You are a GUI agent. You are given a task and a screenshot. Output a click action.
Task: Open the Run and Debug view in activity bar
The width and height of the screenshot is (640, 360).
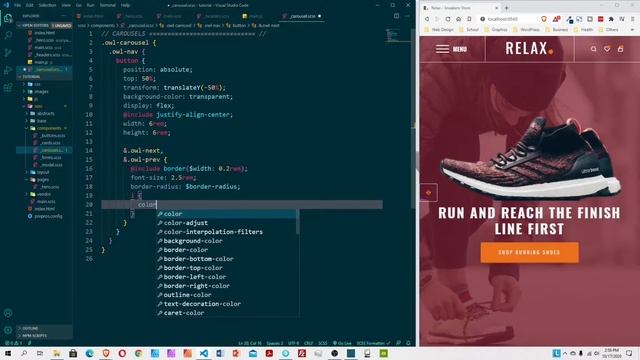(8, 70)
